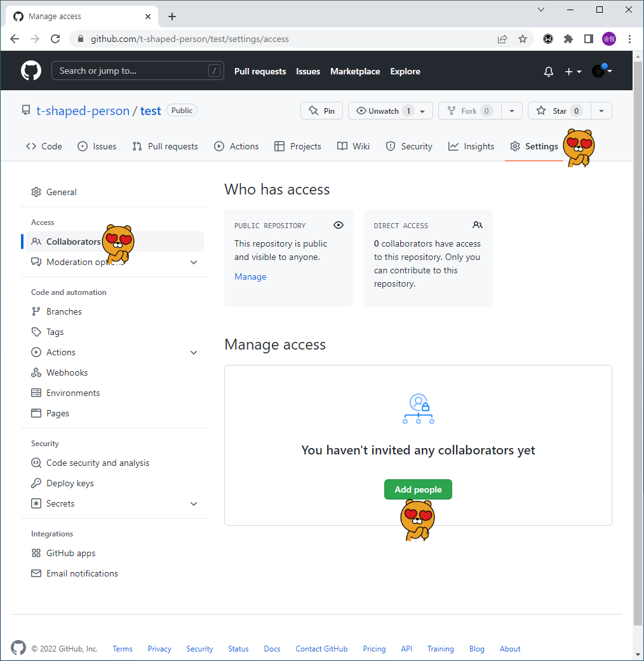The image size is (644, 661).
Task: Click Contact GitHub in footer
Action: [321, 649]
